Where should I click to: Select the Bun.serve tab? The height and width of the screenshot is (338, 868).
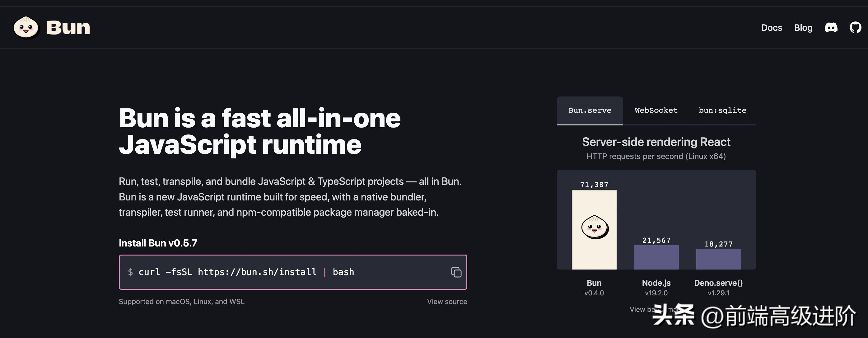pos(590,110)
